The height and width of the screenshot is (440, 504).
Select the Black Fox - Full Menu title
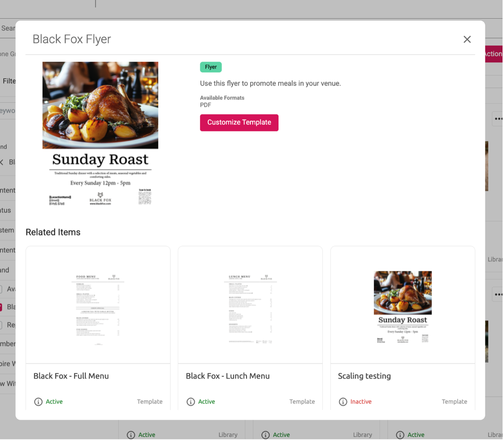click(x=71, y=376)
